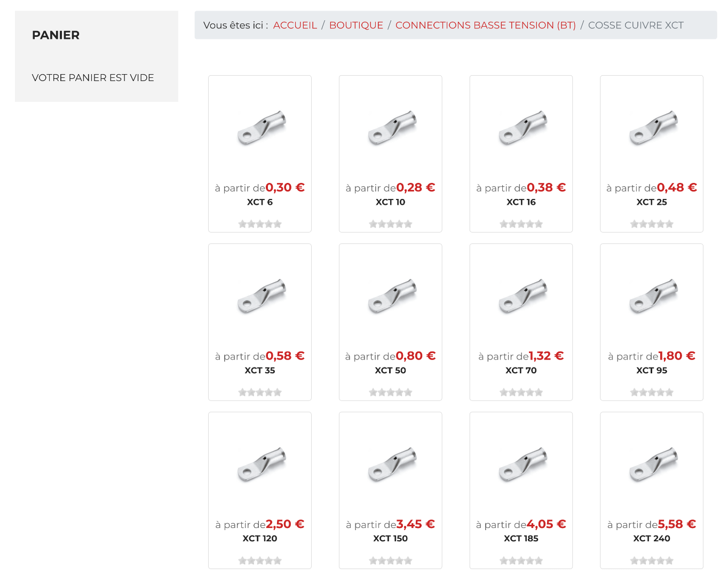This screenshot has width=728, height=576.
Task: Click the star rating under XCT 95
Action: (652, 393)
